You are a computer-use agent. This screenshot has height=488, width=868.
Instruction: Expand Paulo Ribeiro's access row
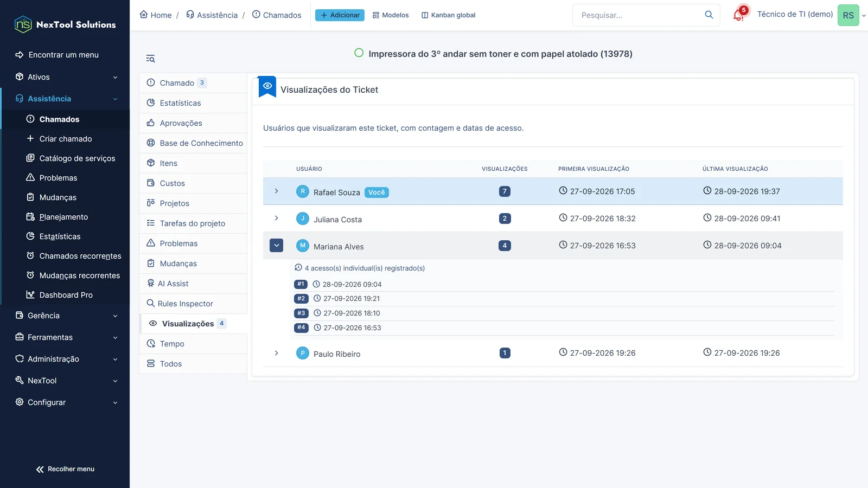pos(276,353)
